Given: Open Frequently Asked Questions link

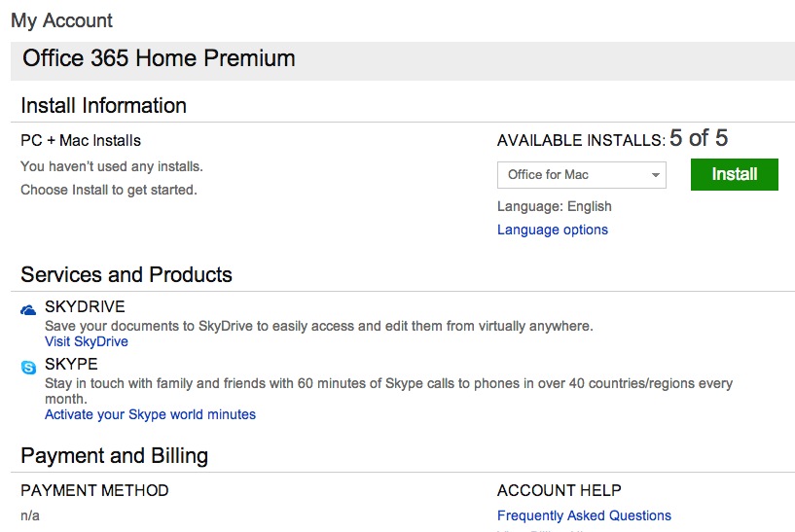Looking at the screenshot, I should tap(584, 515).
